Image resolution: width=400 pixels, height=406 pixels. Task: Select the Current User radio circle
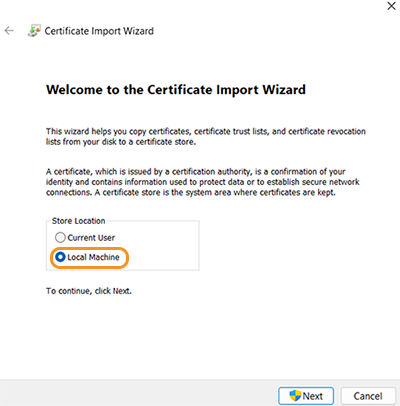tap(60, 238)
